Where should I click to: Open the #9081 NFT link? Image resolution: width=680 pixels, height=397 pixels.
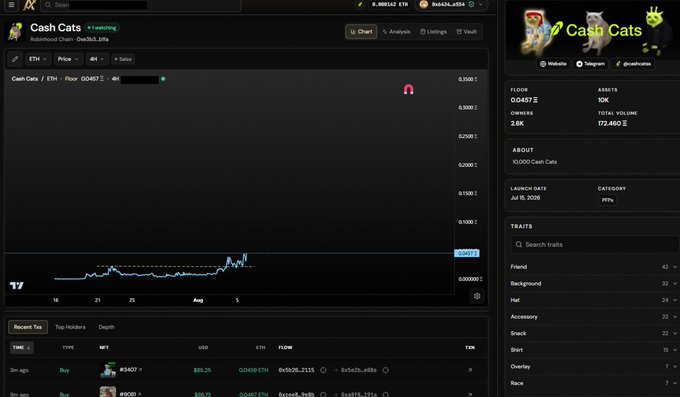coord(131,394)
